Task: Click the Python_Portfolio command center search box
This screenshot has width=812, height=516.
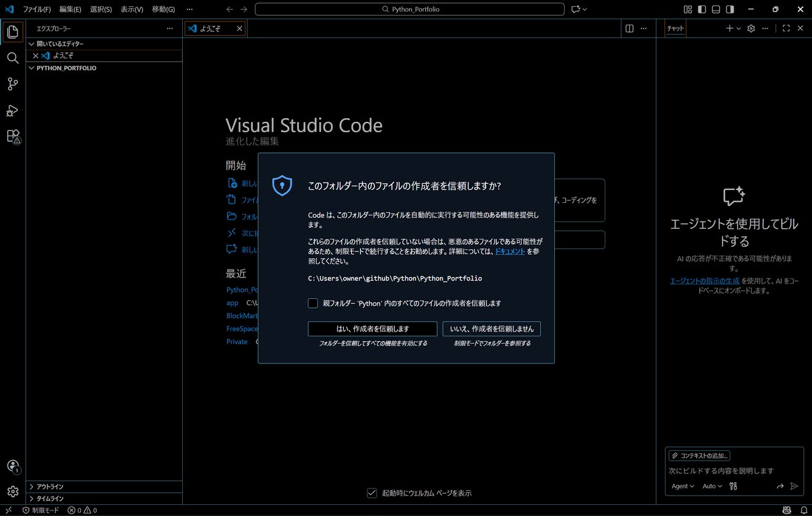Action: [410, 9]
